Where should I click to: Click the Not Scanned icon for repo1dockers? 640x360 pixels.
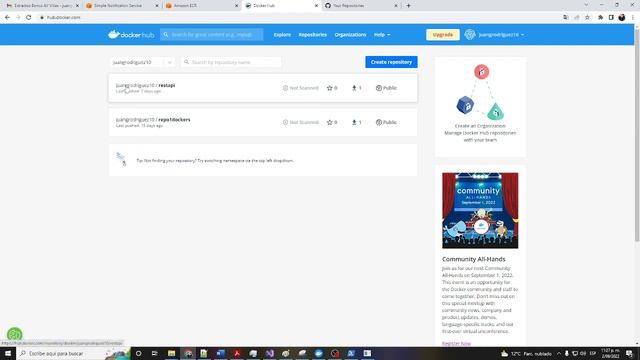point(285,122)
